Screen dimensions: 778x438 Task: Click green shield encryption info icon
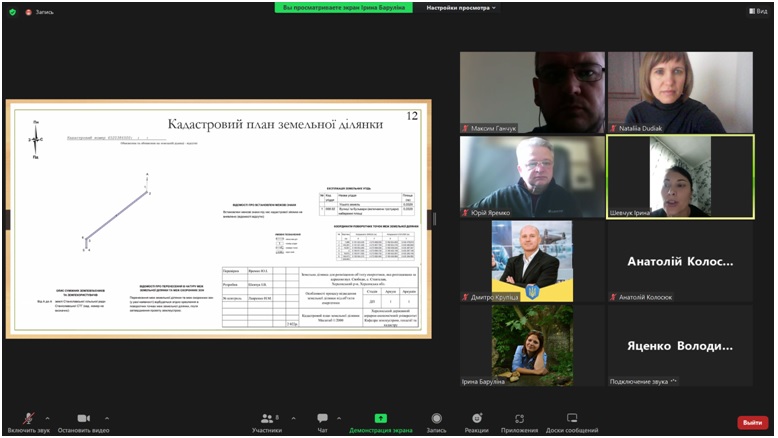12,12
